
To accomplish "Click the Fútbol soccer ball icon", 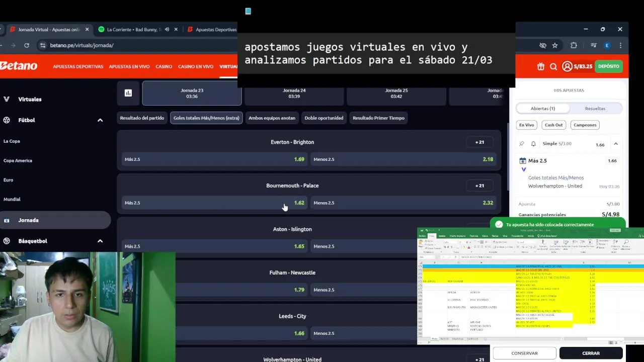I will click(x=7, y=120).
